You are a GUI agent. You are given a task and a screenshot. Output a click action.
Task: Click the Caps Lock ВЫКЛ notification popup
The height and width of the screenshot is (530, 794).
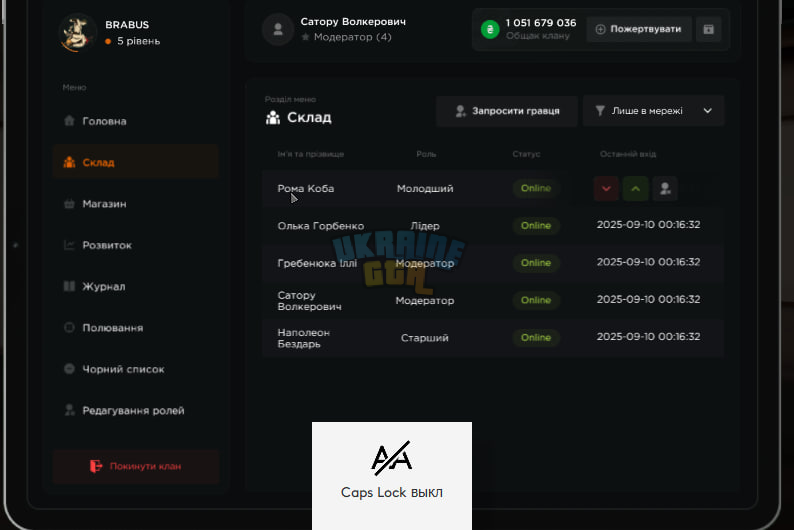tap(392, 476)
